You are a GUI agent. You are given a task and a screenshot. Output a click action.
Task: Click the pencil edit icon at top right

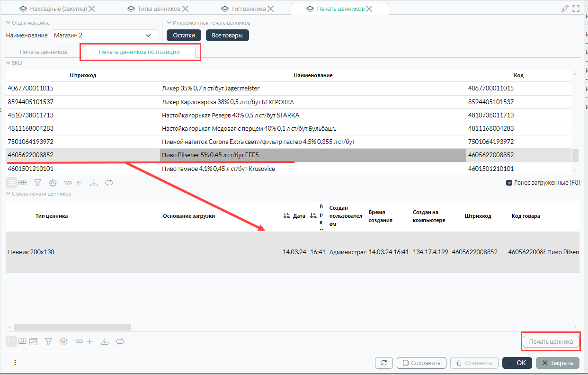[564, 9]
